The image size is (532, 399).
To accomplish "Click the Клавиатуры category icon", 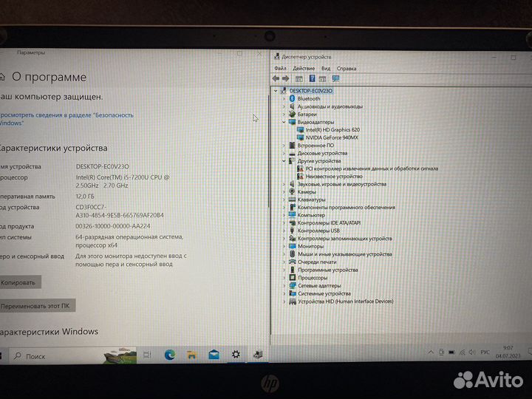I will (292, 199).
